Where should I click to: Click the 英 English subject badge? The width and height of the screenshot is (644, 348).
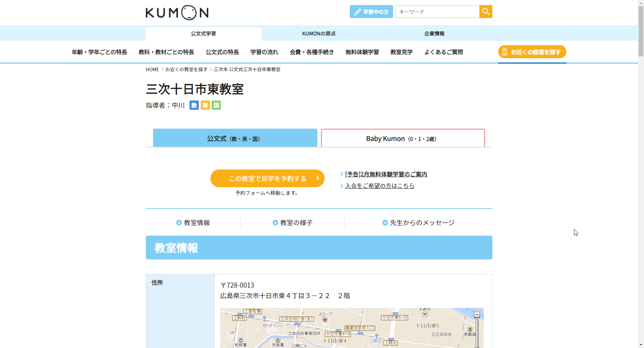[x=205, y=105]
